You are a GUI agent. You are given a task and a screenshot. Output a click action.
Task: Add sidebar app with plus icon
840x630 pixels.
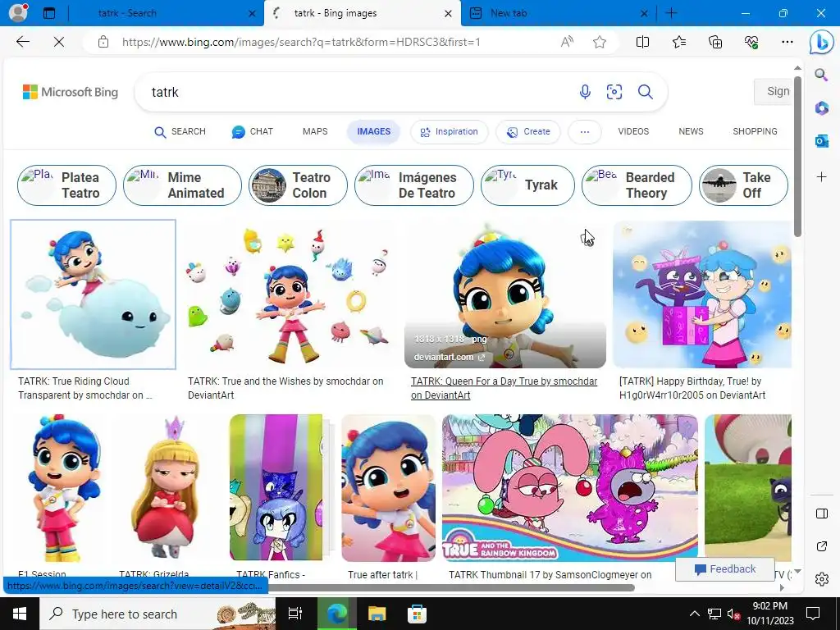[x=821, y=177]
